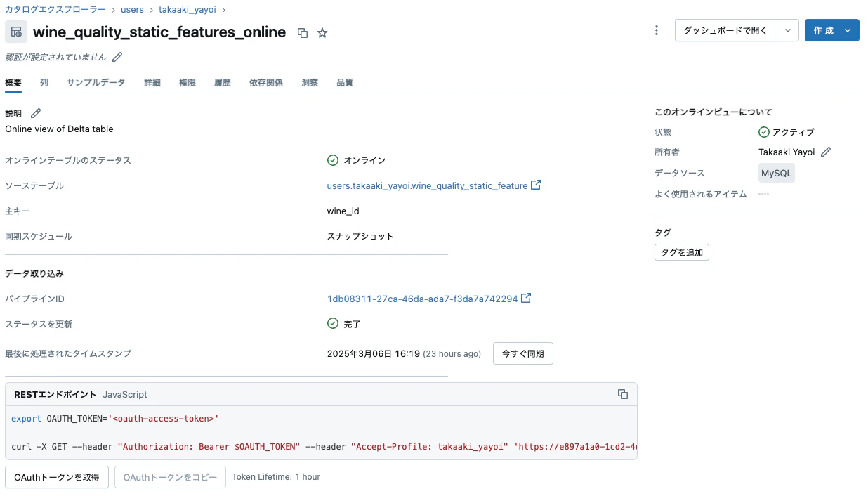Image resolution: width=868 pixels, height=496 pixels.
Task: Go to the 権限 tab
Action: pos(188,83)
